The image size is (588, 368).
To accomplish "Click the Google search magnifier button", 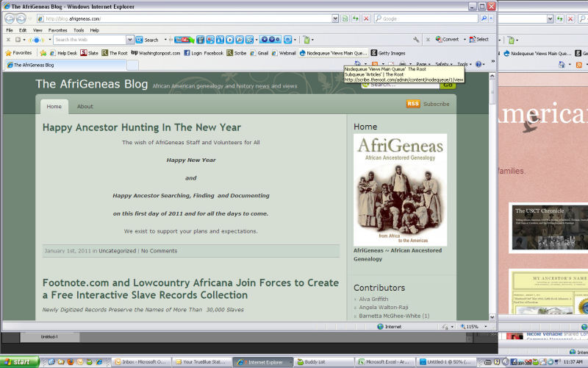I will coord(484,18).
